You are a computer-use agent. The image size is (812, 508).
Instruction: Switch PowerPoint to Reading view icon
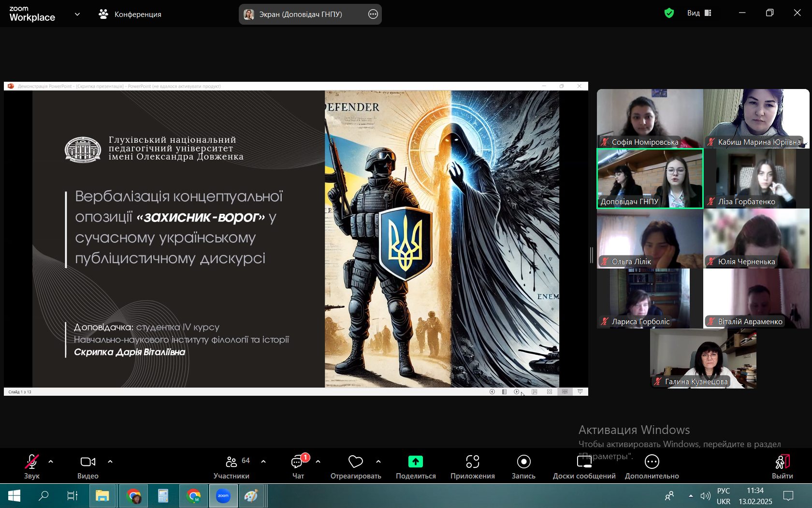(x=565, y=392)
